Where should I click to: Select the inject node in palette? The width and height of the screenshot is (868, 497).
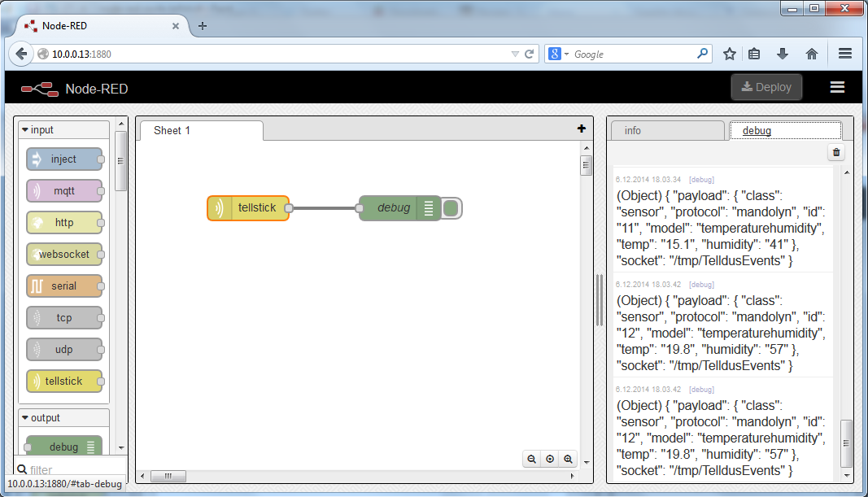click(x=63, y=159)
